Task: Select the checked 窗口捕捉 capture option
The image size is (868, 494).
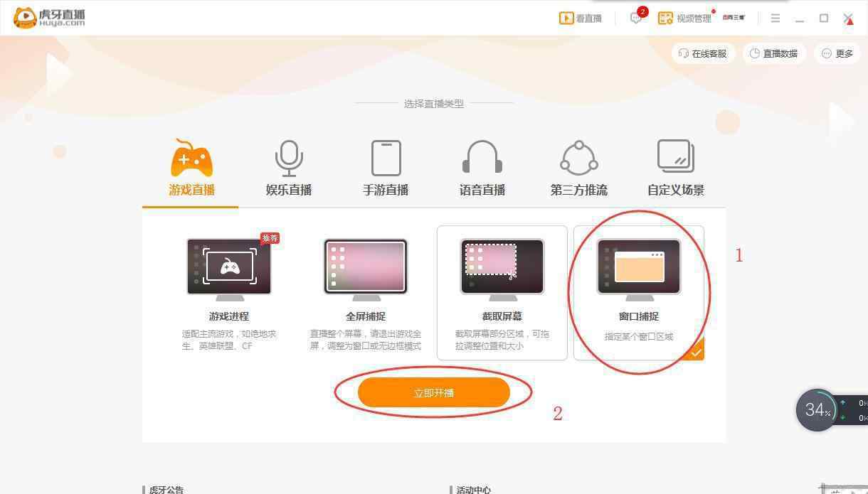Action: 639,293
